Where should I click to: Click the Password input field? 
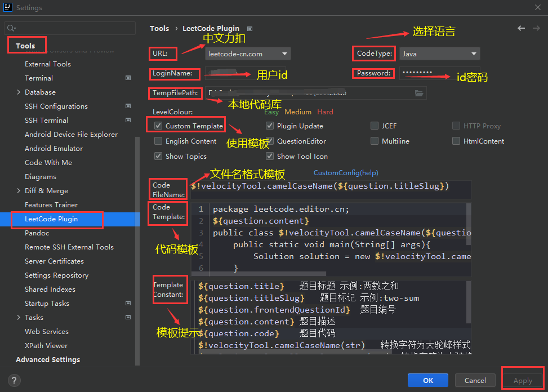[439, 74]
